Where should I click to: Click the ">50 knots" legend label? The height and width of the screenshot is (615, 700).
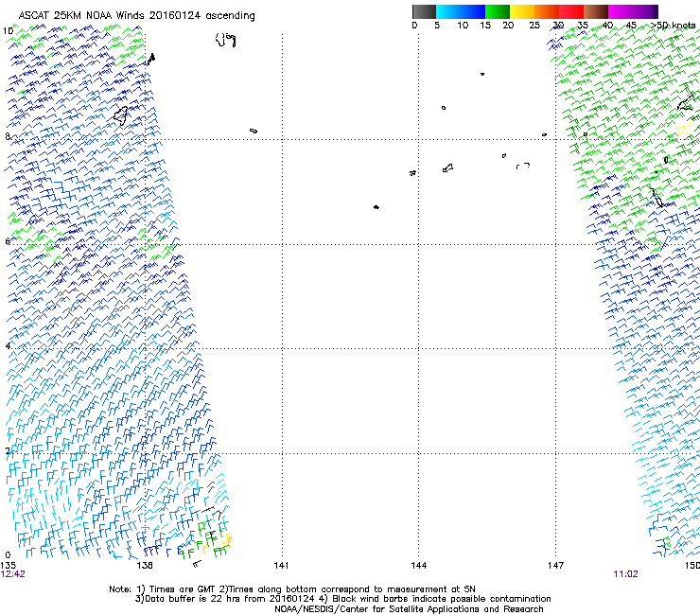(x=673, y=26)
